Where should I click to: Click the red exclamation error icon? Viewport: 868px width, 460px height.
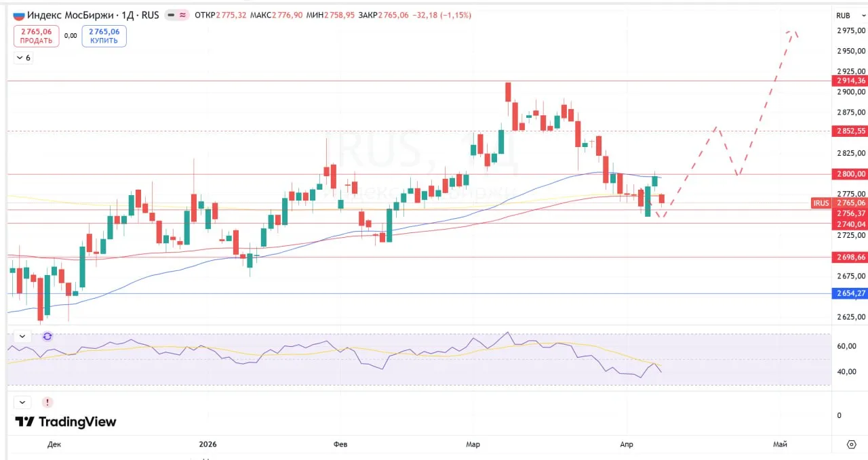pyautogui.click(x=47, y=402)
